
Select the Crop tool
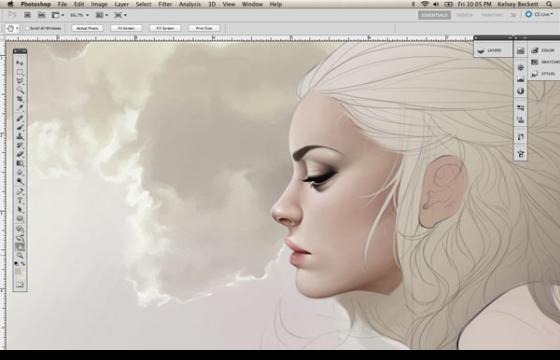point(20,99)
